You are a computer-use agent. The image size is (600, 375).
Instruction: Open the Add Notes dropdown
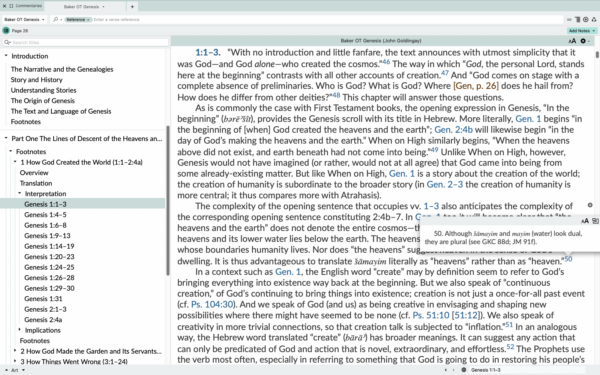click(x=582, y=31)
